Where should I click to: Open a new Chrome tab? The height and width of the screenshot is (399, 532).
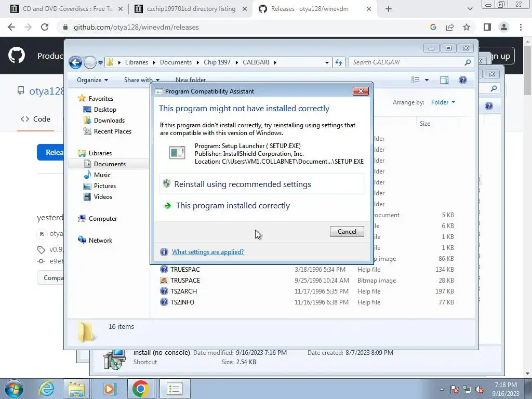coord(389,9)
